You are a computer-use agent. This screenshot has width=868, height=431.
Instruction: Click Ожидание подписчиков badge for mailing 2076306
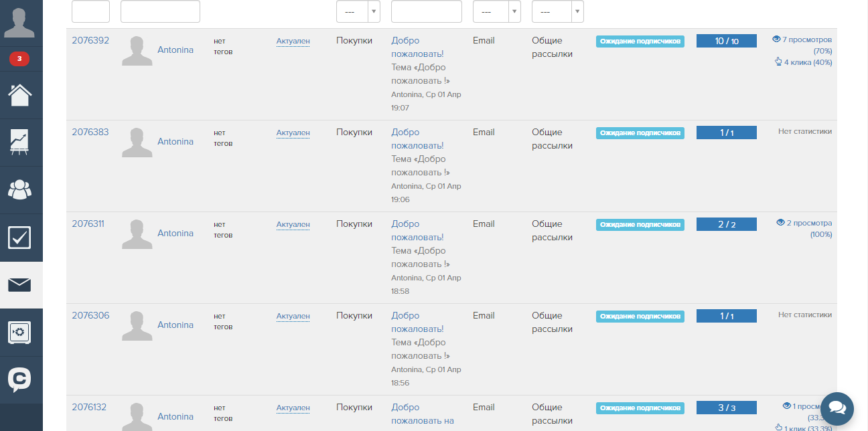click(x=640, y=317)
